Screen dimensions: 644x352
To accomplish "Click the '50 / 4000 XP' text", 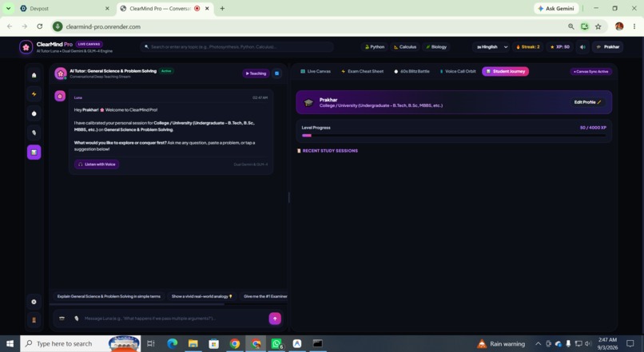I will 593,128.
